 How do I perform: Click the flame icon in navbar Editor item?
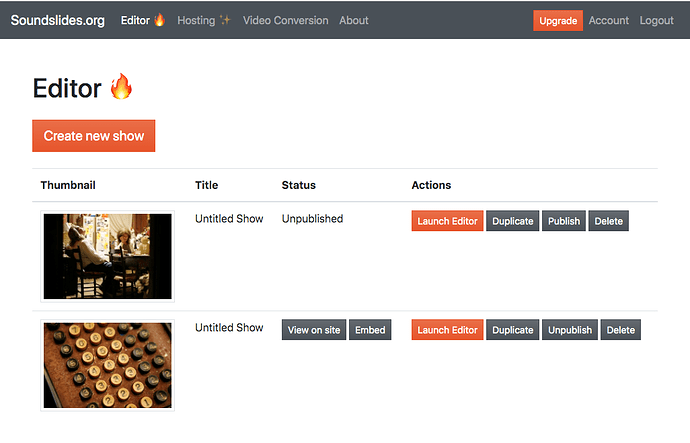pyautogui.click(x=159, y=20)
